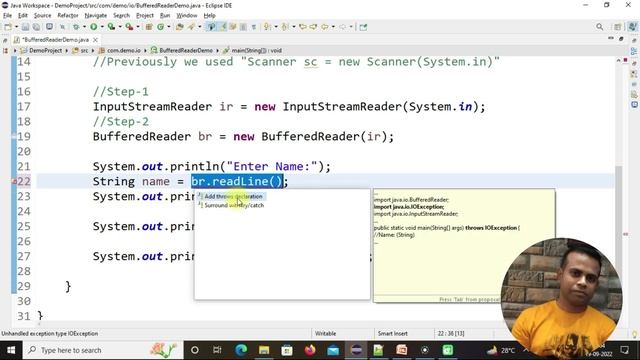The width and height of the screenshot is (640, 360).
Task: Click DemoProject in the breadcrumb
Action: coord(45,51)
